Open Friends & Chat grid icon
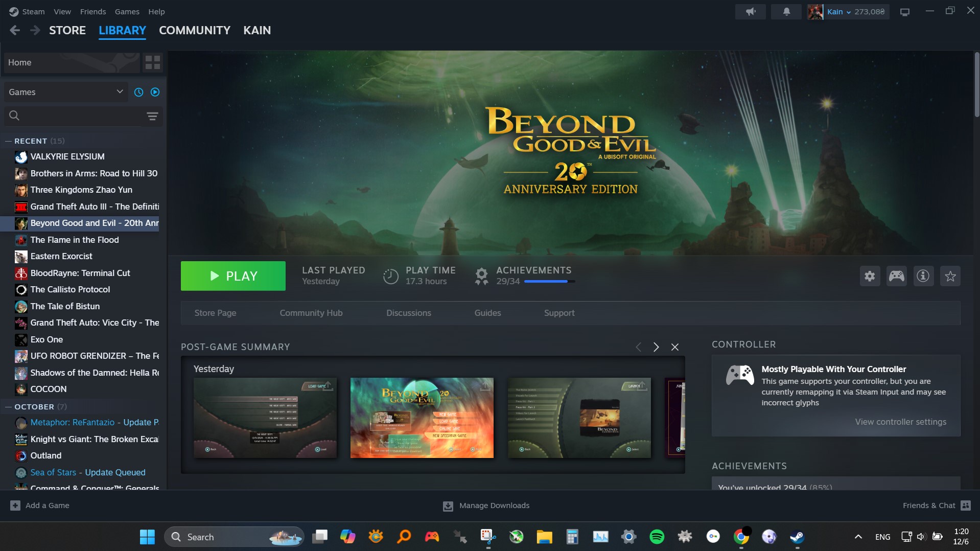The width and height of the screenshot is (980, 551). (966, 506)
